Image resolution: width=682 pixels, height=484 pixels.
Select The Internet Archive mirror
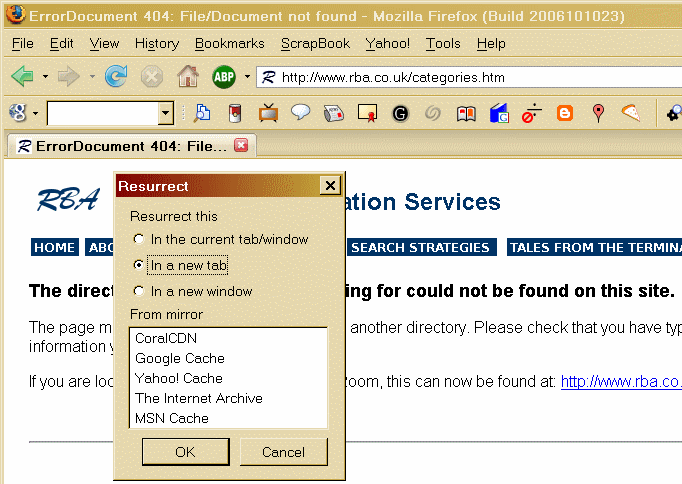pyautogui.click(x=228, y=398)
